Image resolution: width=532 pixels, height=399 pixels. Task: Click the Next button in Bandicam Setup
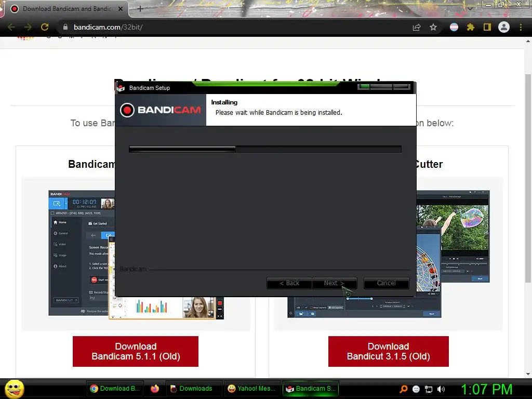pyautogui.click(x=334, y=283)
